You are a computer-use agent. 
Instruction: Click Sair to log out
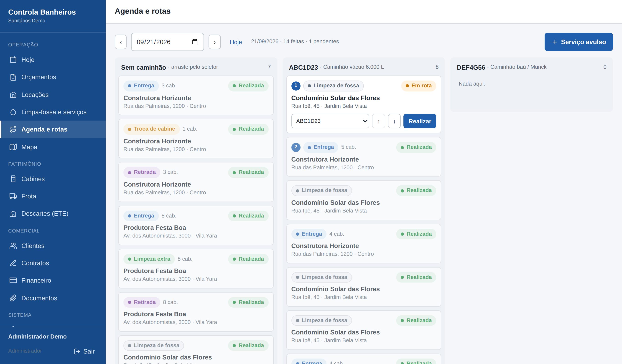pos(84,351)
